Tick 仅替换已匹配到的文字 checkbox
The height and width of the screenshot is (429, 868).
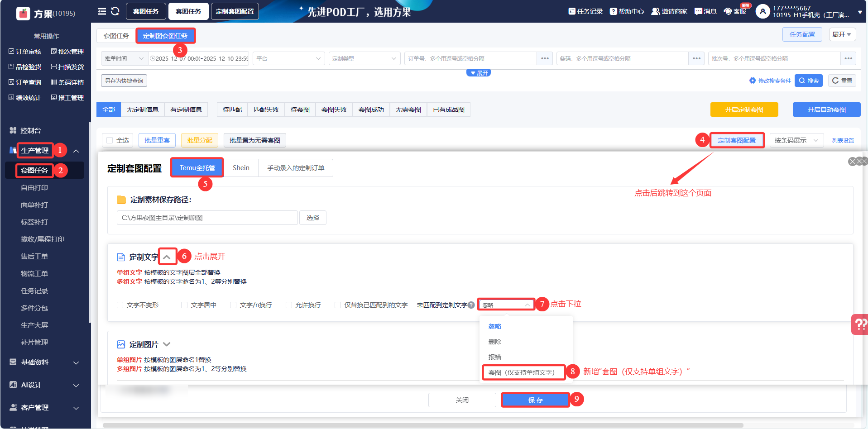[x=338, y=305]
